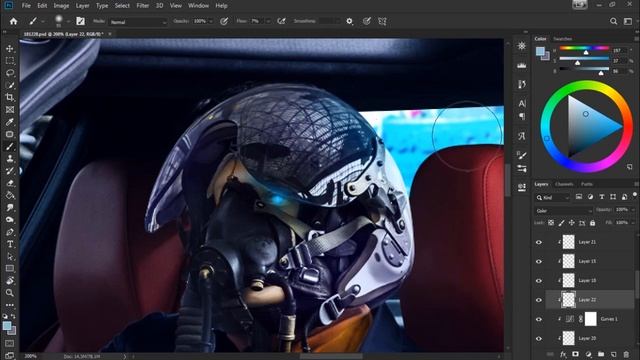Open the layer Fill dropdown arrow
The height and width of the screenshot is (360, 640).
click(x=633, y=223)
